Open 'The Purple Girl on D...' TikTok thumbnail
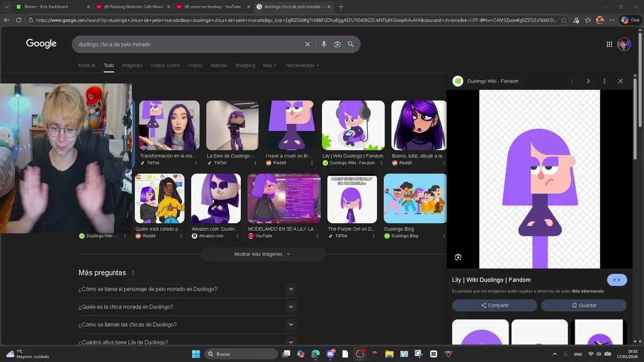 pos(352,198)
